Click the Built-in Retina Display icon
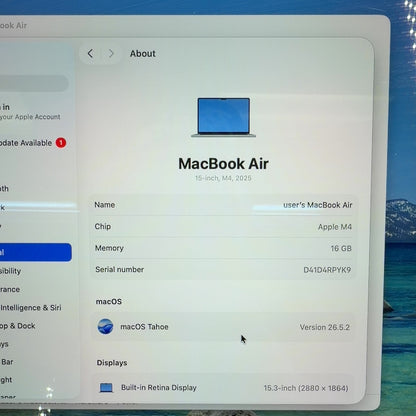Image resolution: width=416 pixels, height=416 pixels. [x=106, y=388]
